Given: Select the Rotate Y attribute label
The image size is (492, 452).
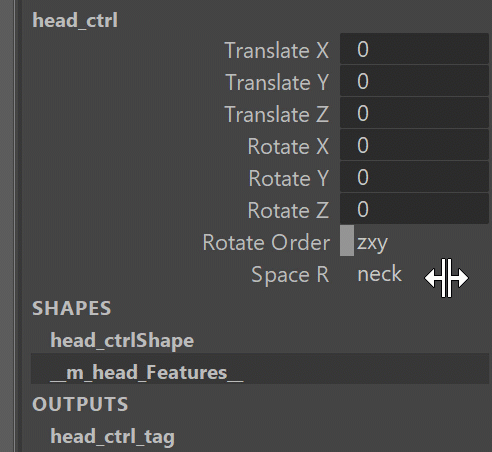Looking at the screenshot, I should point(289,178).
